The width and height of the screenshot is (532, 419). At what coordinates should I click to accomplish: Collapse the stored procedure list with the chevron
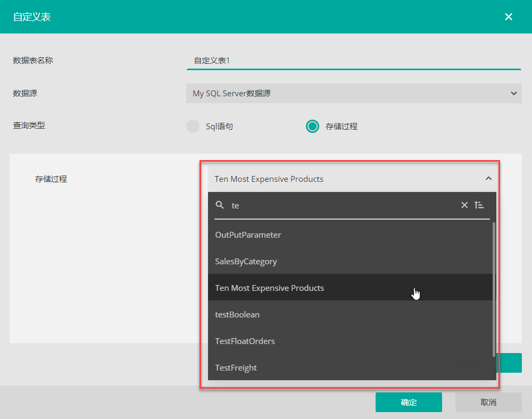click(x=488, y=179)
